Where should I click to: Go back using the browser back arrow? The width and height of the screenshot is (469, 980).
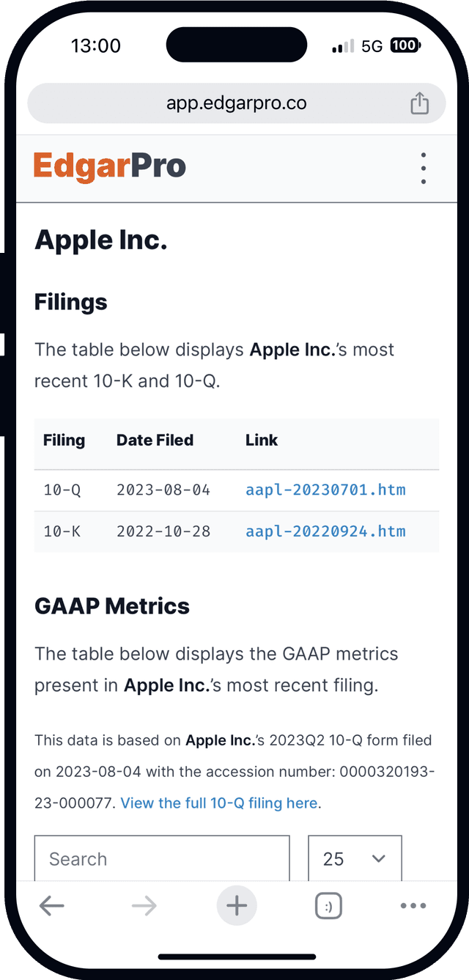pyautogui.click(x=51, y=906)
